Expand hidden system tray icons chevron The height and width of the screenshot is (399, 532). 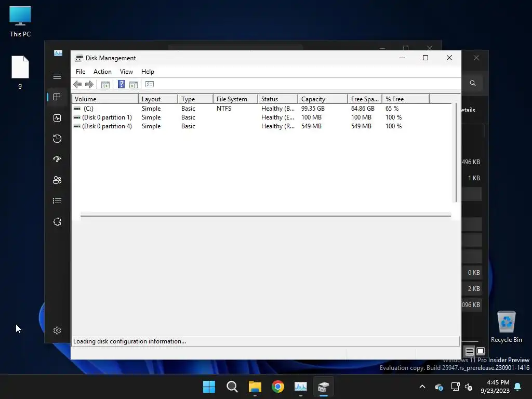click(422, 387)
